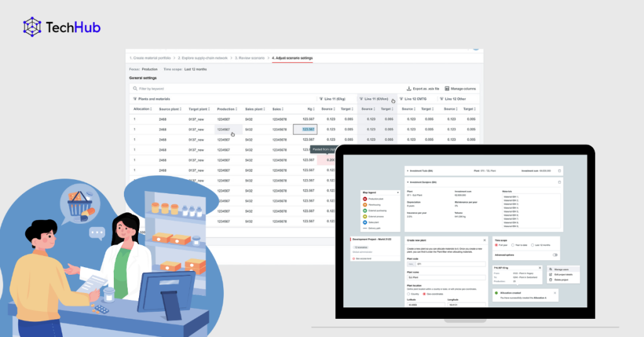Open step 3 Review scenario
644x337 pixels.
tap(250, 58)
